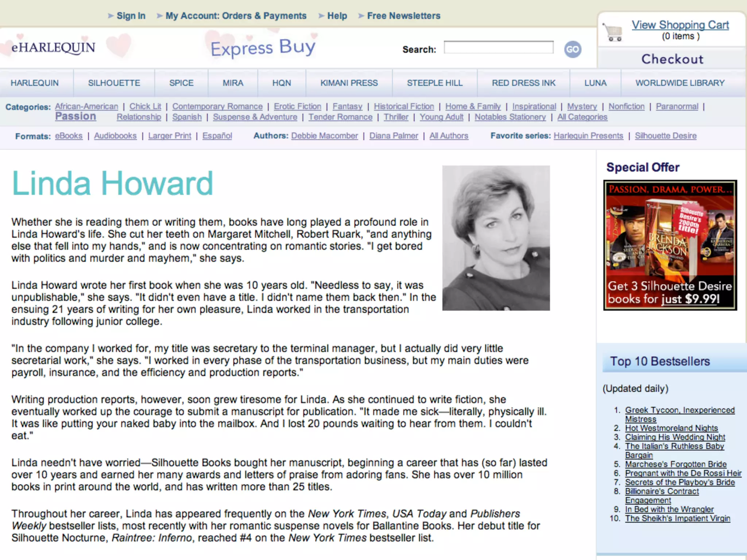Switch to the KIMANI PRESS tab

pyautogui.click(x=349, y=83)
